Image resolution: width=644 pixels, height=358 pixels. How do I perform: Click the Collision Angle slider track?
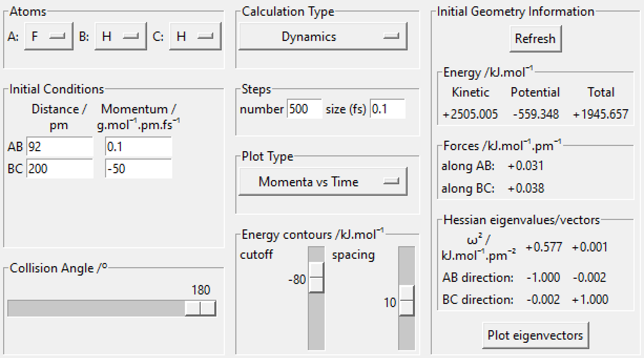point(95,308)
